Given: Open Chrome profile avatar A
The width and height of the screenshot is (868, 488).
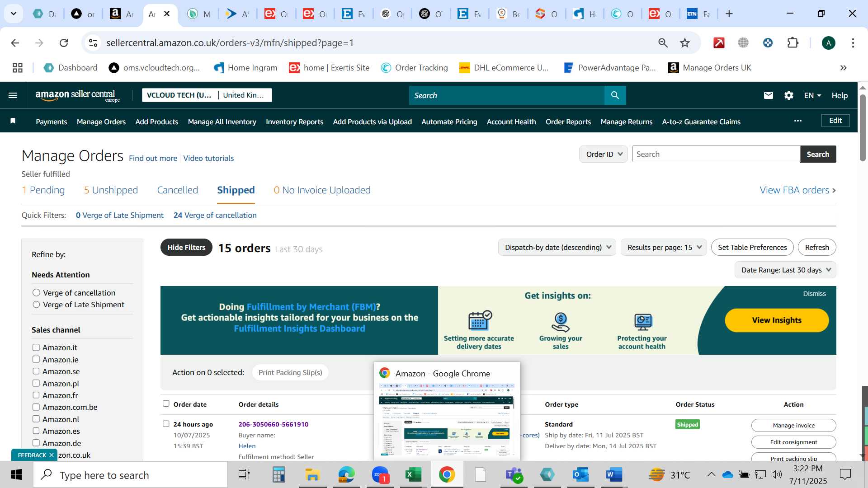Looking at the screenshot, I should click(x=828, y=43).
